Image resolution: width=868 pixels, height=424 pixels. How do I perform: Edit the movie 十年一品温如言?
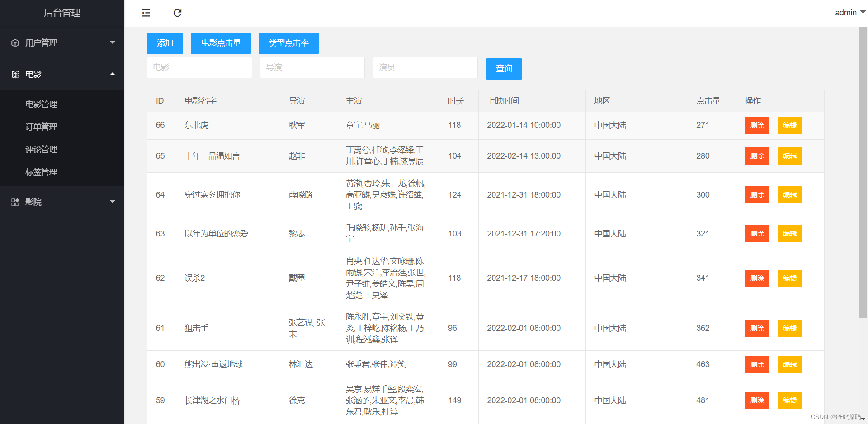pyautogui.click(x=790, y=156)
